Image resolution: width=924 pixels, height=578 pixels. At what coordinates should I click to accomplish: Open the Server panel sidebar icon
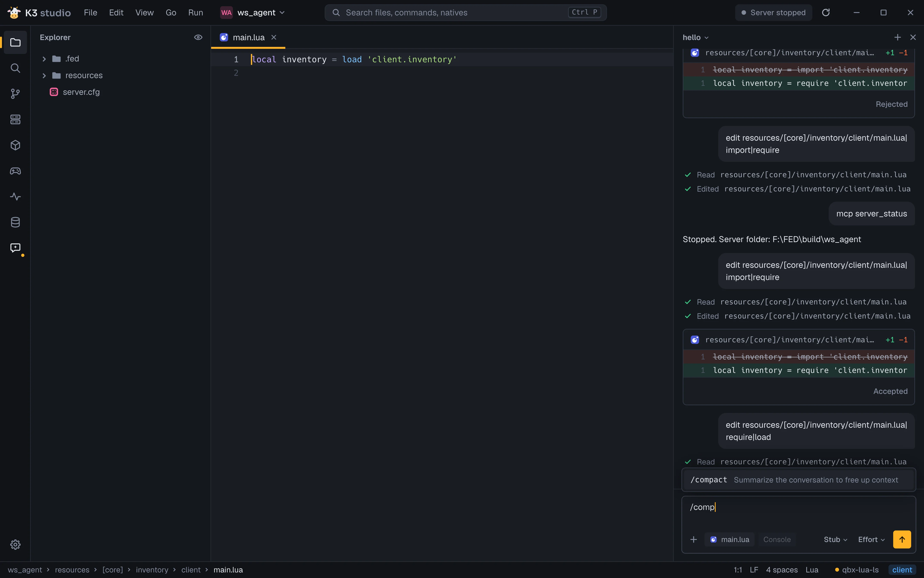coord(15,119)
